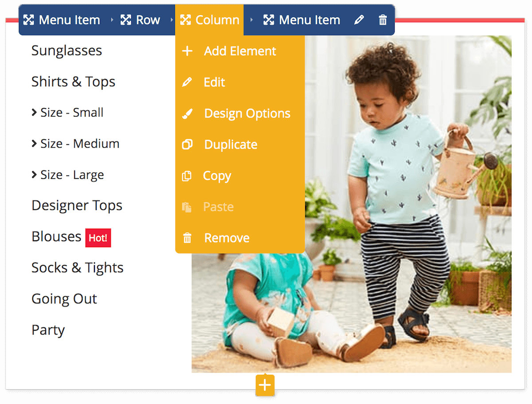
Task: Click the copy icon in column menu
Action: 187,176
